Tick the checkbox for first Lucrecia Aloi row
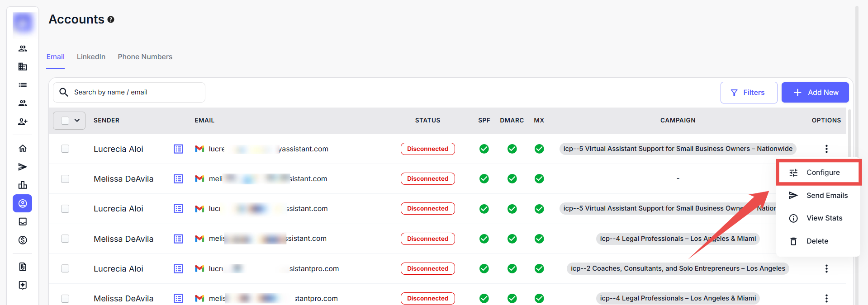 [x=65, y=149]
